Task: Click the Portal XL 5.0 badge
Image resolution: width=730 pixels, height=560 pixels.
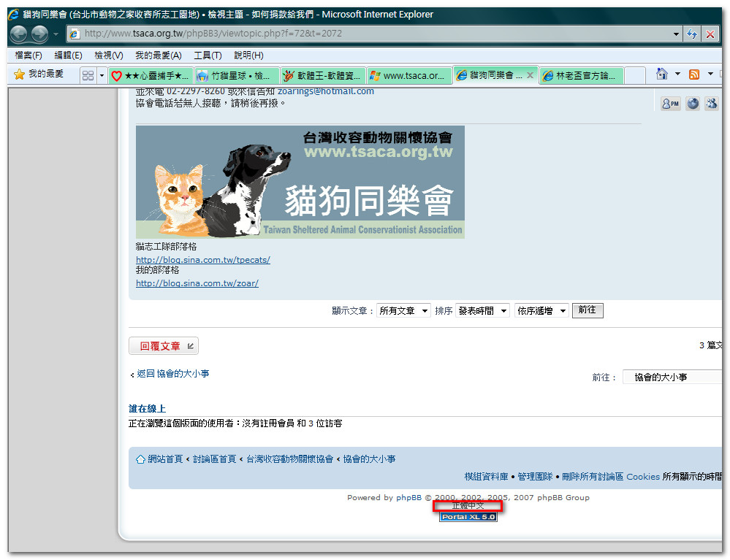Action: pos(468,517)
